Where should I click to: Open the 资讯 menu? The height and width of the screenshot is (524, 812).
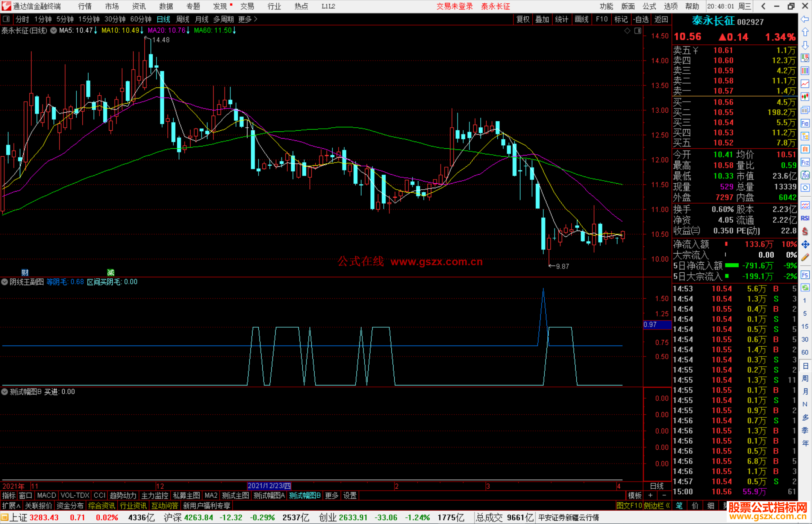coord(139,6)
